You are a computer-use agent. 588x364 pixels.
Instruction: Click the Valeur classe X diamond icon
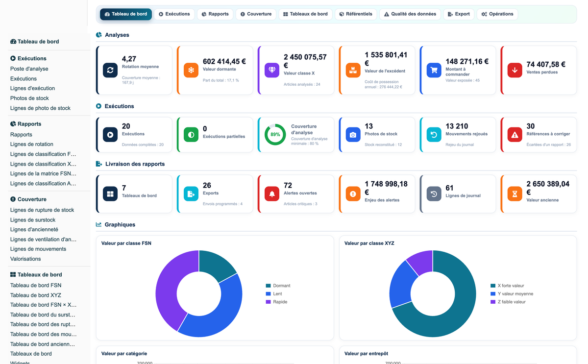tap(272, 70)
